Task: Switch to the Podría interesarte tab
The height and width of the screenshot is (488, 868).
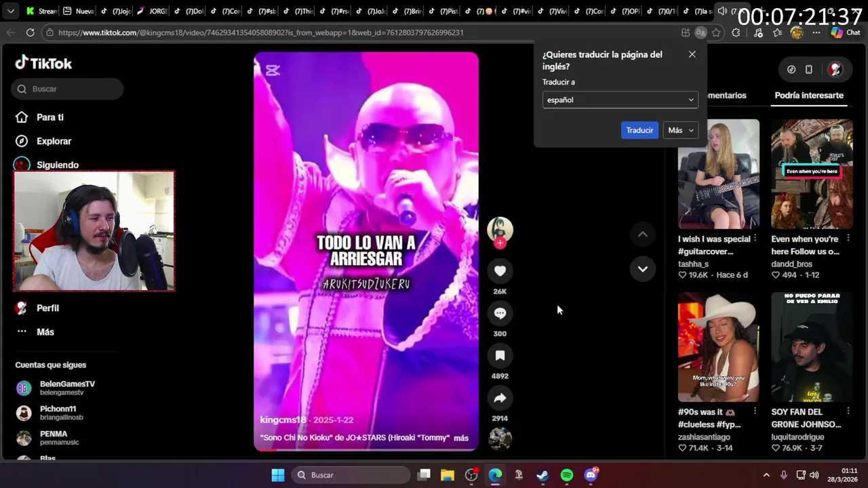Action: [809, 96]
